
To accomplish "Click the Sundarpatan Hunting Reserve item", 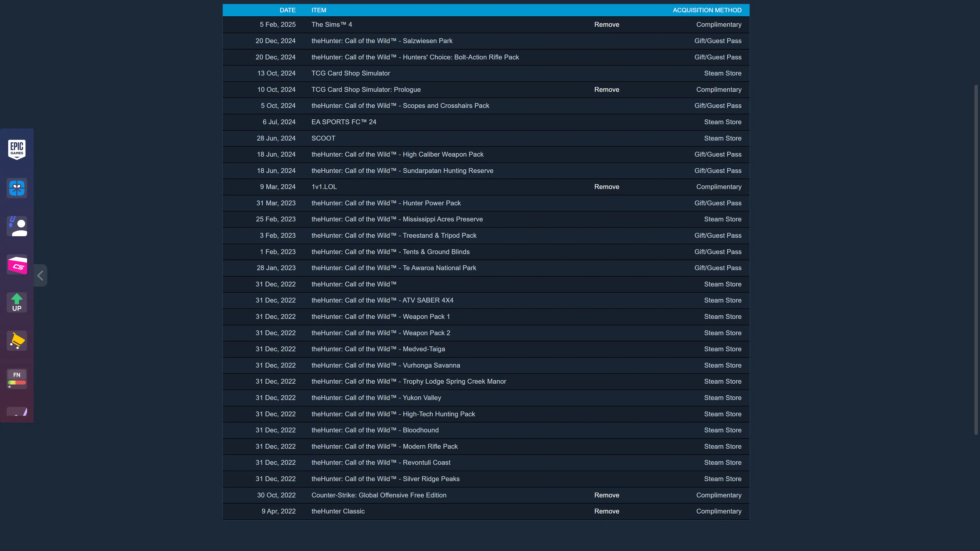I will (402, 171).
